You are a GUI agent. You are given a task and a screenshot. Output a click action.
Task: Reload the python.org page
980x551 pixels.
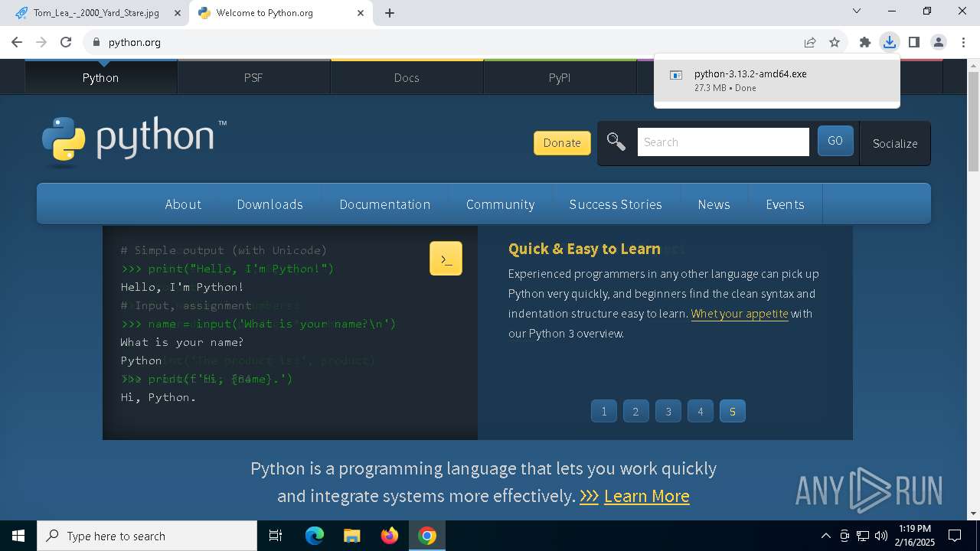pyautogui.click(x=66, y=42)
